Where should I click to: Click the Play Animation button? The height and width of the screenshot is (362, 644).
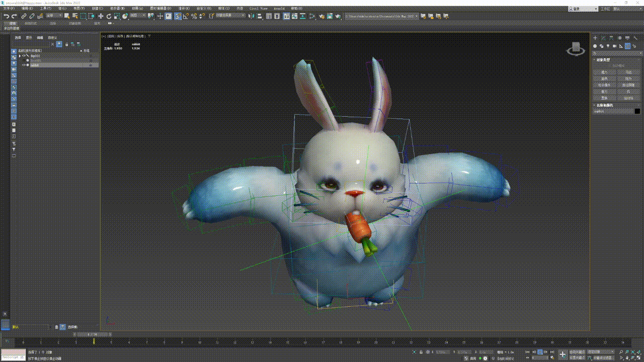pos(540,351)
